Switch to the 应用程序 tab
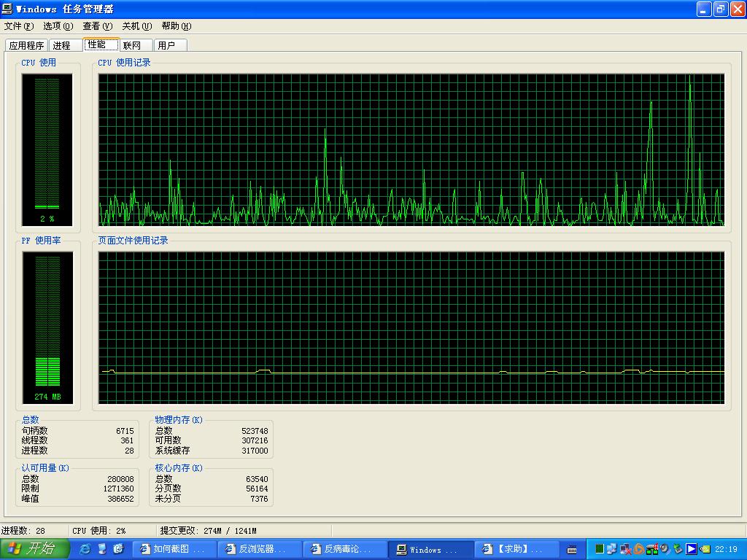 26,45
